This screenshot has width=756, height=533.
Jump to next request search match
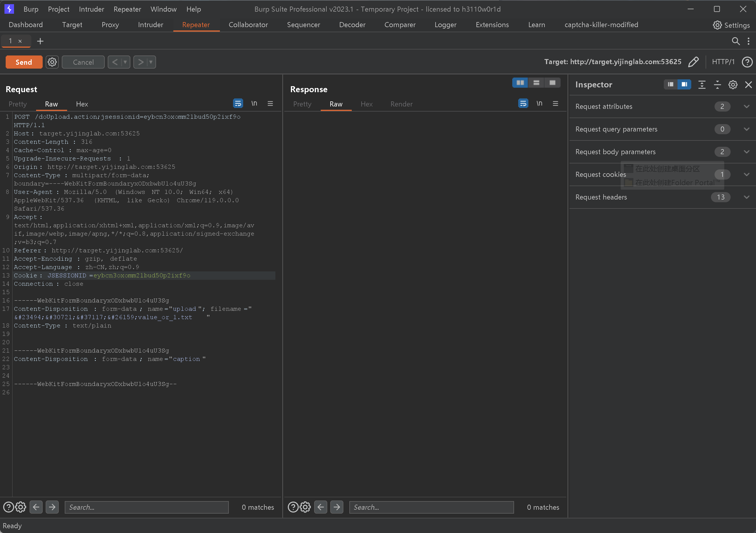52,507
